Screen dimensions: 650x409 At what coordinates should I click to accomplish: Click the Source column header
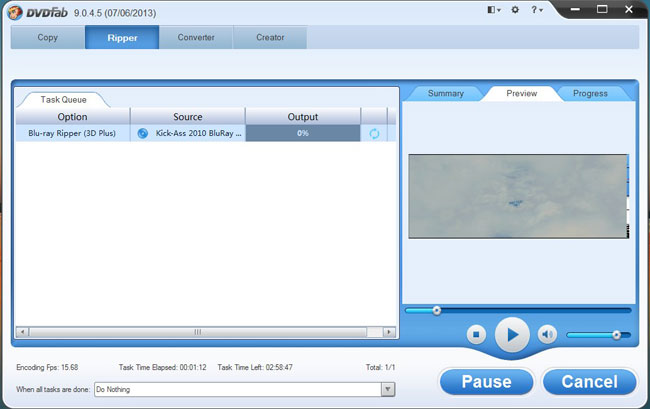click(188, 117)
